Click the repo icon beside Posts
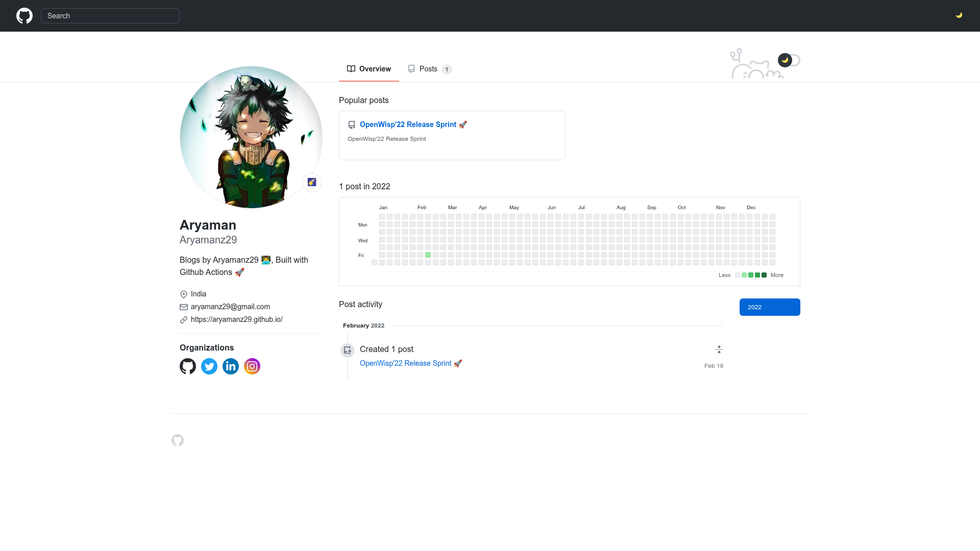The width and height of the screenshot is (980, 551). tap(411, 69)
